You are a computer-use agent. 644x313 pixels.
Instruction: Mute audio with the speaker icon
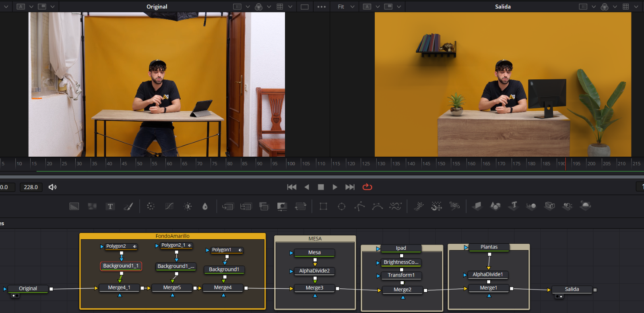point(52,187)
